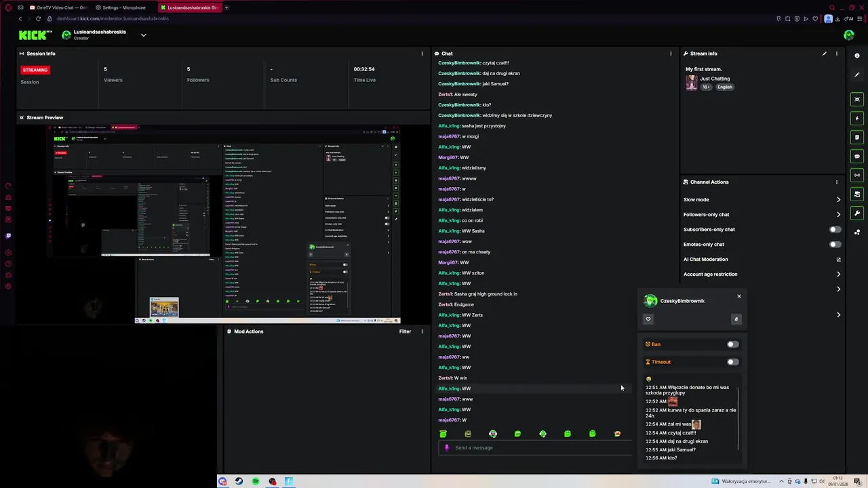
Task: Click username Zerts1 in 'Endgame' message
Action: point(445,304)
